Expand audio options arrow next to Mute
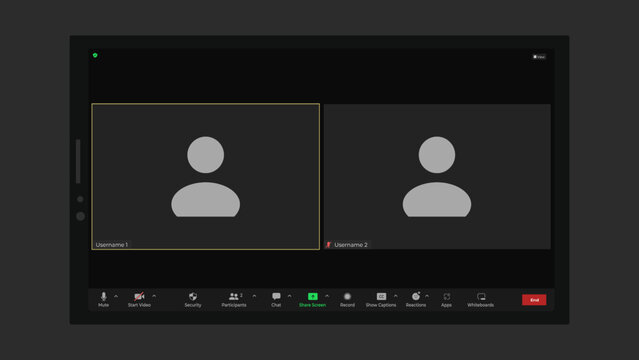Viewport: 639px width, 360px height. pyautogui.click(x=116, y=296)
